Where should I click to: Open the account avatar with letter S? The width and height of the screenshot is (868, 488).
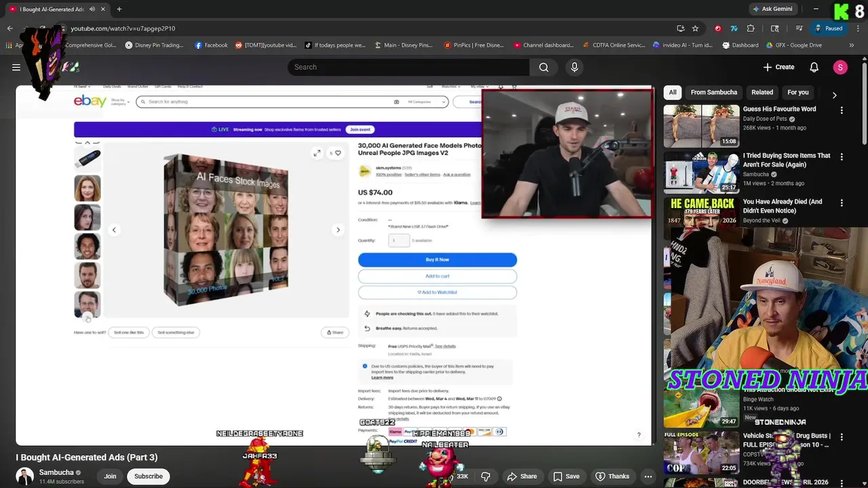pyautogui.click(x=840, y=67)
